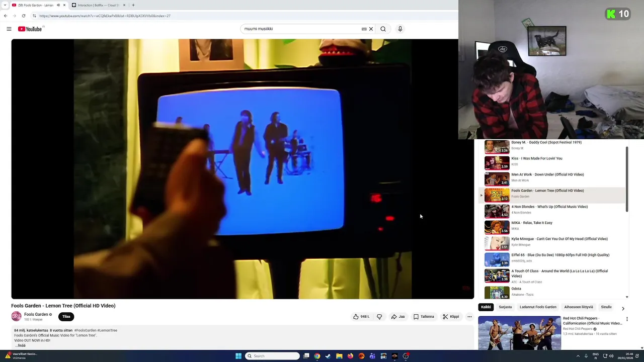
Task: Like the video with thumbs up
Action: [361, 316]
